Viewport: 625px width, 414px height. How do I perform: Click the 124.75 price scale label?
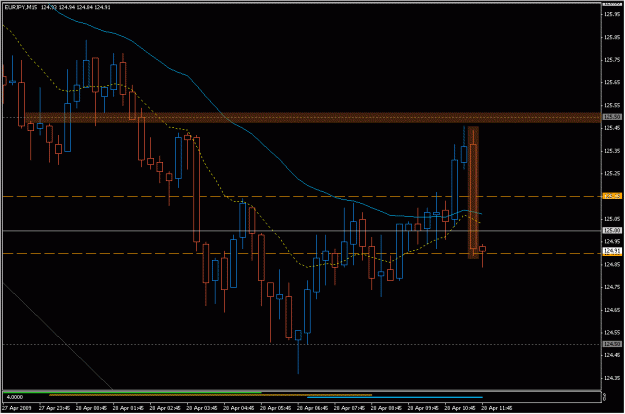tap(612, 287)
